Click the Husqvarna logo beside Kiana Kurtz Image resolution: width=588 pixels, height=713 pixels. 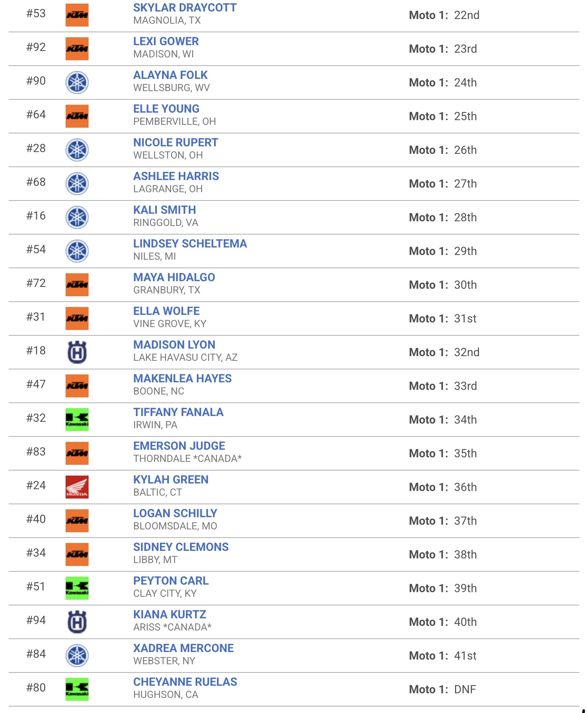pyautogui.click(x=77, y=622)
